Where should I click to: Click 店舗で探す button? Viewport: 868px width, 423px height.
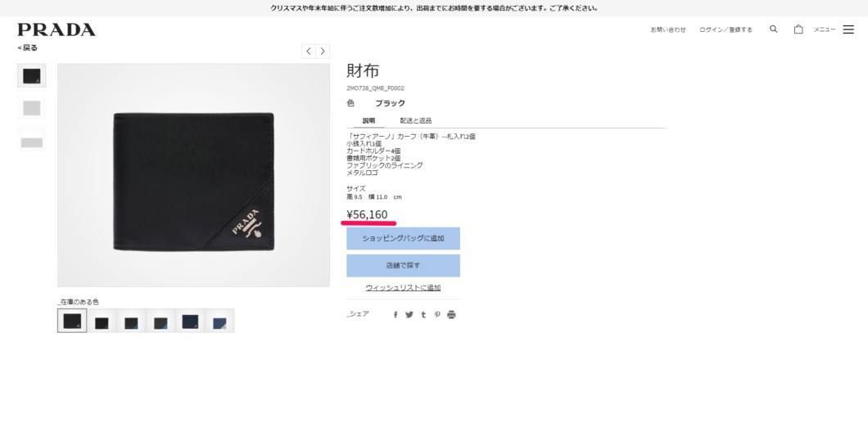[x=403, y=265]
